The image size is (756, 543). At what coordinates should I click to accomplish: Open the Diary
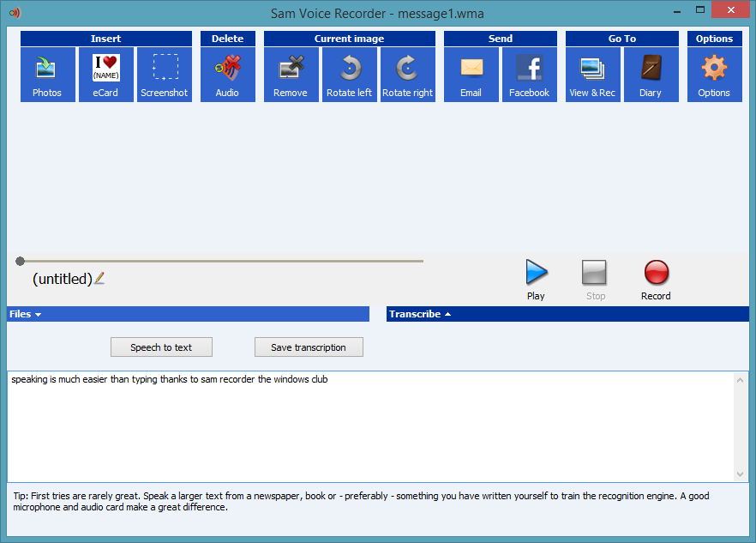pyautogui.click(x=651, y=75)
